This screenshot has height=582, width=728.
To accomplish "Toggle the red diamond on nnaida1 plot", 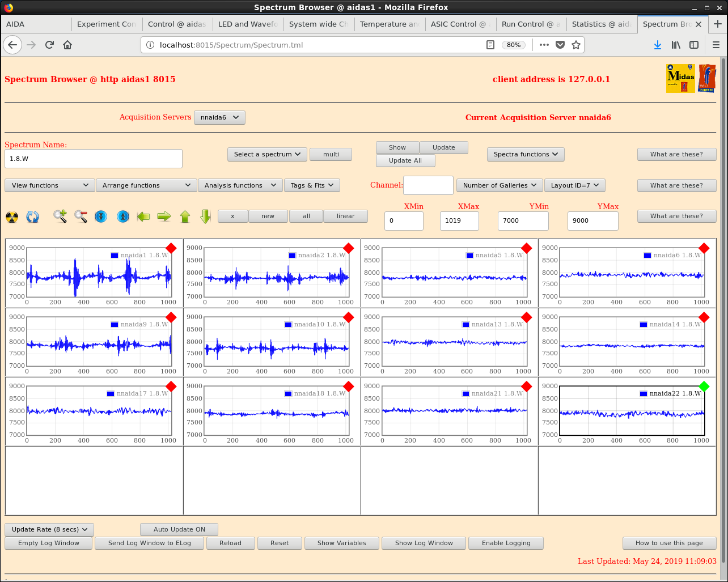I will (171, 248).
